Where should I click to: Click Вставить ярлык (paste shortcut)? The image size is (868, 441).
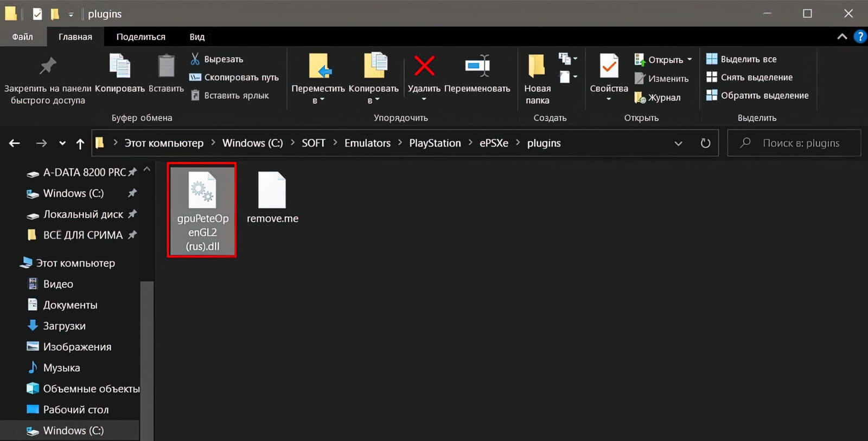[230, 96]
